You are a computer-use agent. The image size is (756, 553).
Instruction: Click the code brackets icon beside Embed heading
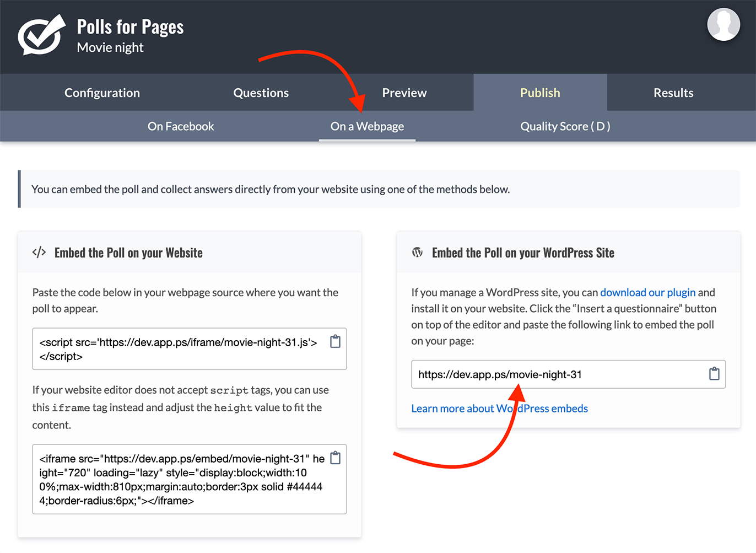[39, 253]
